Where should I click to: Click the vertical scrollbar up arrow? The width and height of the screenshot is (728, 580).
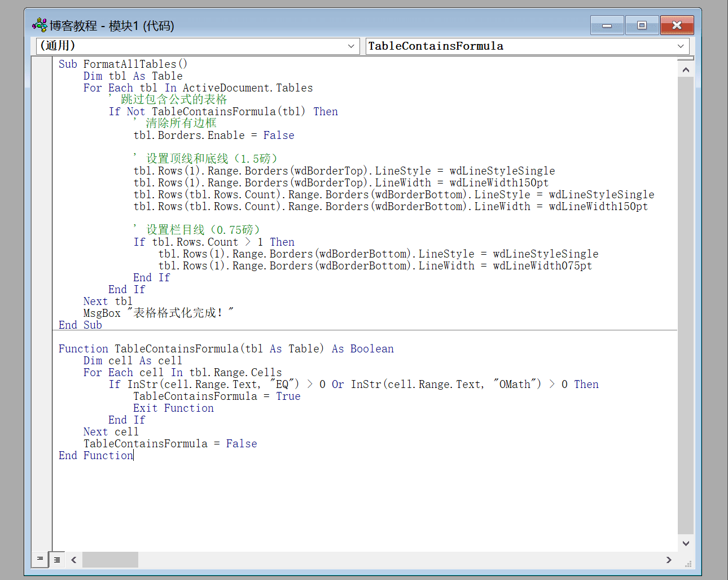click(x=686, y=70)
